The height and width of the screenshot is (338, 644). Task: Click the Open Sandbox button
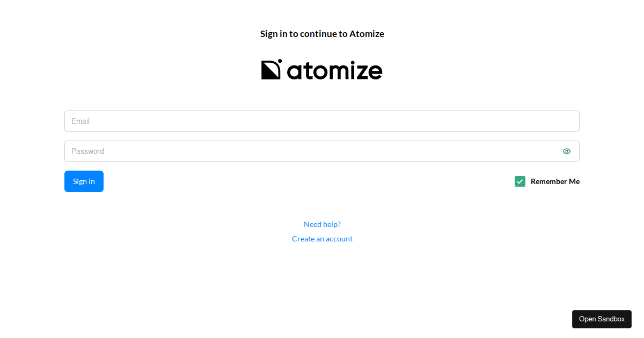pyautogui.click(x=602, y=319)
